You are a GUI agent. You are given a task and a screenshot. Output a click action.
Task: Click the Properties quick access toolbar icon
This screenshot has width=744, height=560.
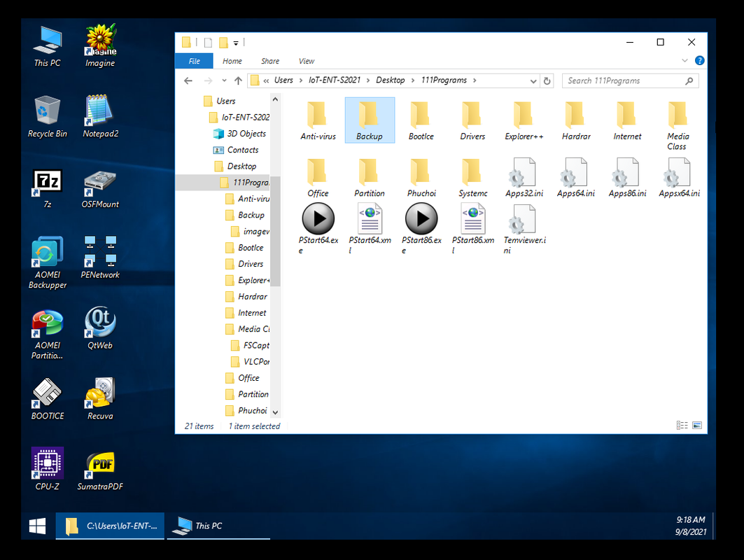208,43
